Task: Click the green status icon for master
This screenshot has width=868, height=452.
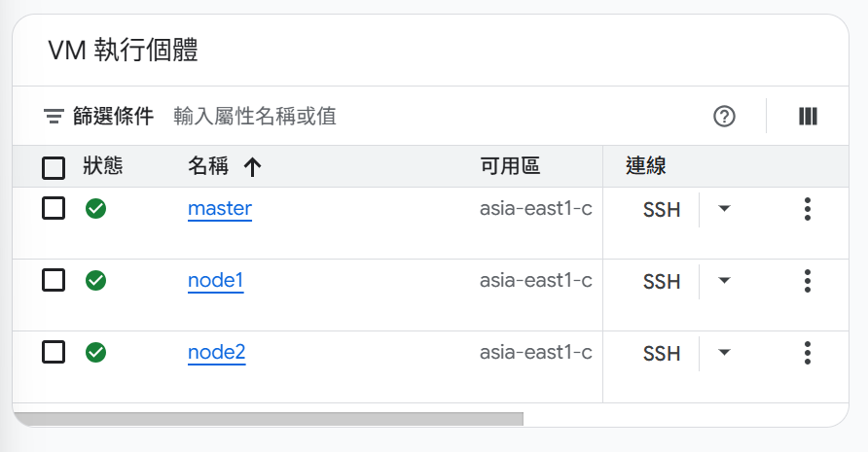Action: [95, 209]
